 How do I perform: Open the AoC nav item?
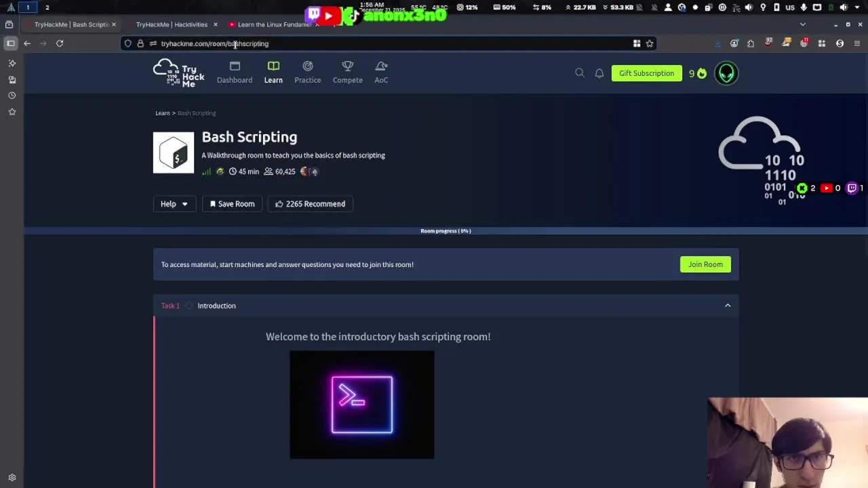(381, 73)
